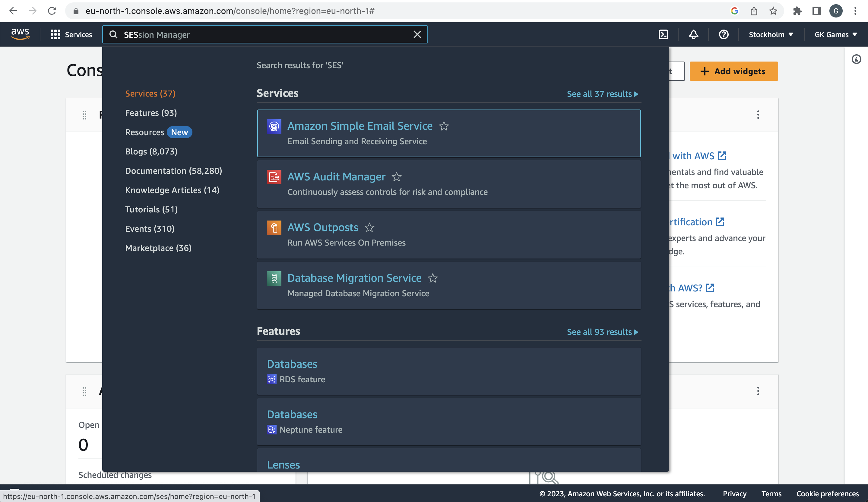See all 37 services results
The width and height of the screenshot is (868, 502).
point(602,94)
